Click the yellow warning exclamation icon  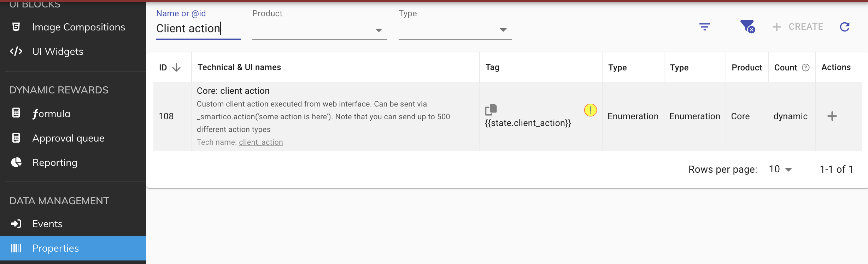pos(590,110)
